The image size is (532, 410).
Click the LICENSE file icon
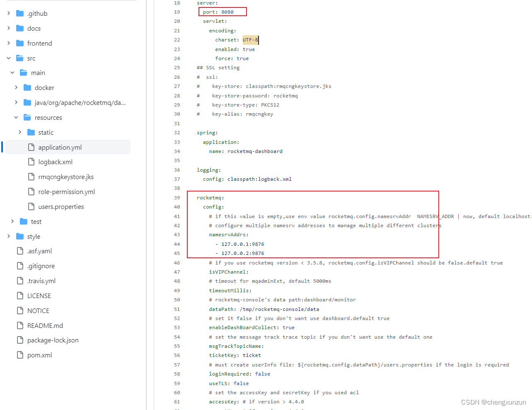click(20, 296)
